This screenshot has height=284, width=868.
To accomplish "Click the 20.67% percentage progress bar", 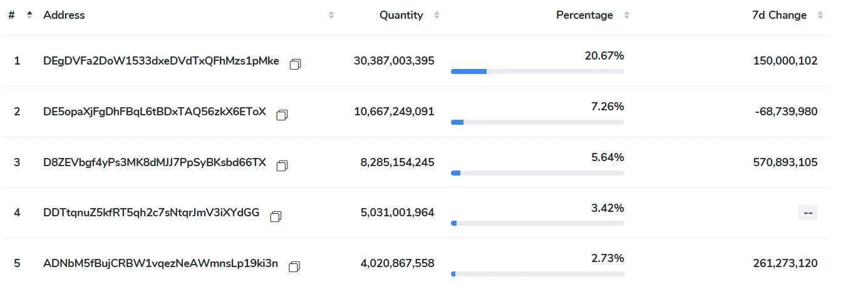I will click(537, 71).
